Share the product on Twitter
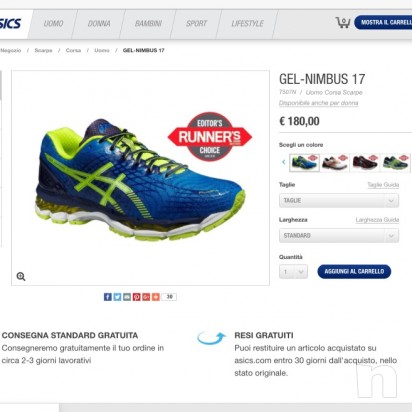Viewport: 412px width, 412px height. pyautogui.click(x=117, y=297)
